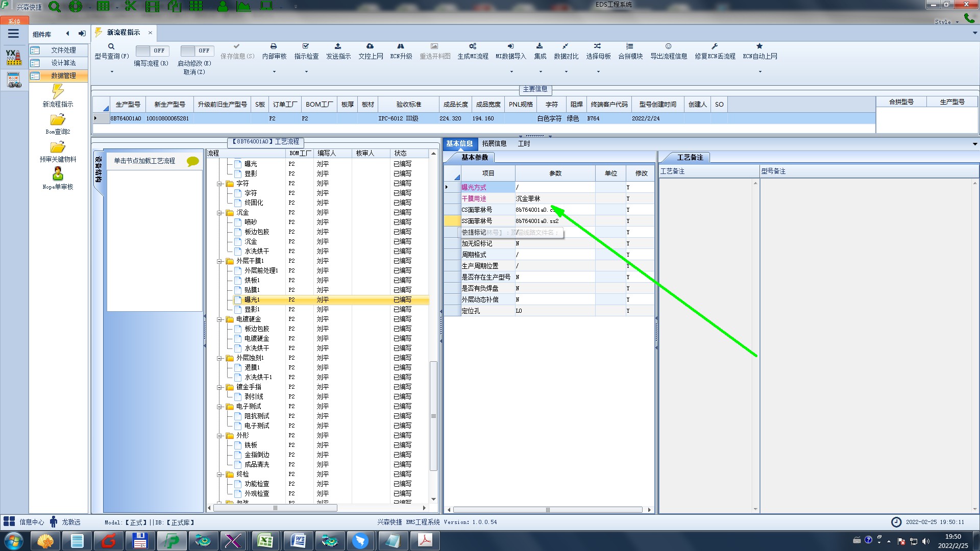
Task: Select the 曝光1 tree row
Action: (x=331, y=299)
